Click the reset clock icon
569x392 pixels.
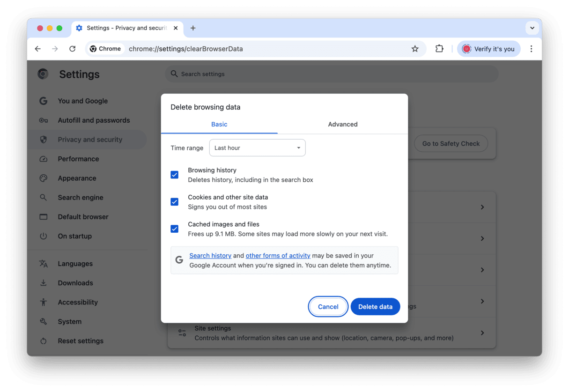43,341
